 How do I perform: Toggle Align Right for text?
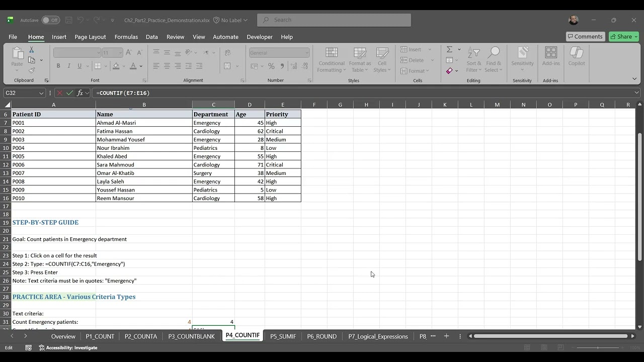point(178,66)
